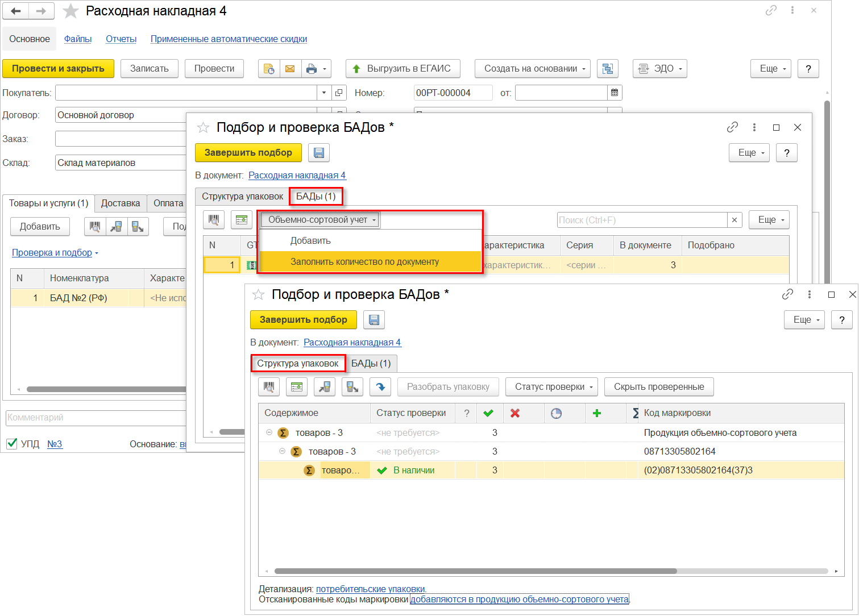Open the dropdown arrow next to the printer icon

coord(325,69)
